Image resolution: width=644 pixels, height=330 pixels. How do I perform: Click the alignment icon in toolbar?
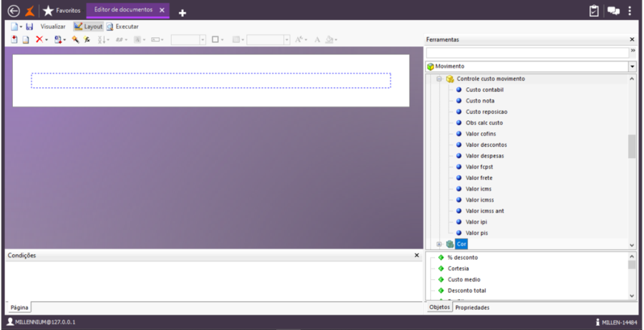click(x=137, y=40)
